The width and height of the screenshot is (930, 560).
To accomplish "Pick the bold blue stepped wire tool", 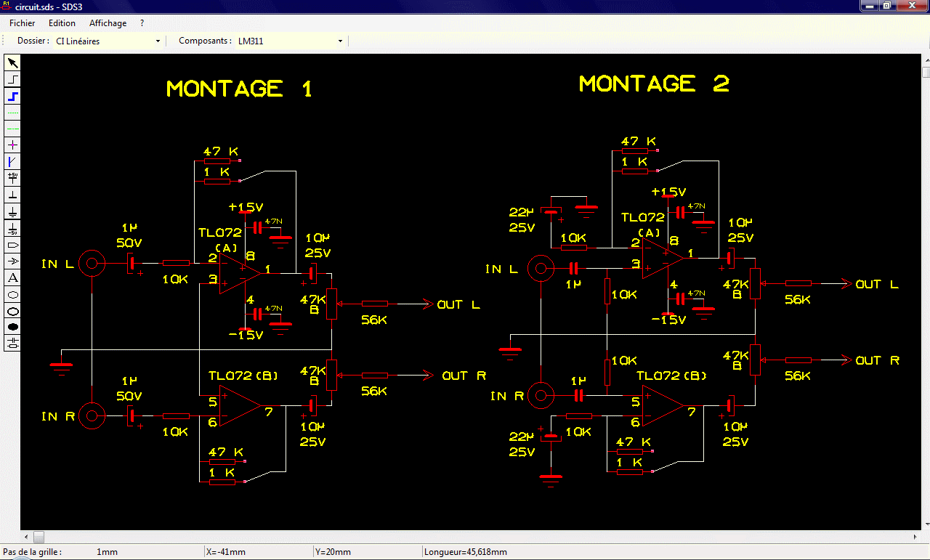I will 12,96.
